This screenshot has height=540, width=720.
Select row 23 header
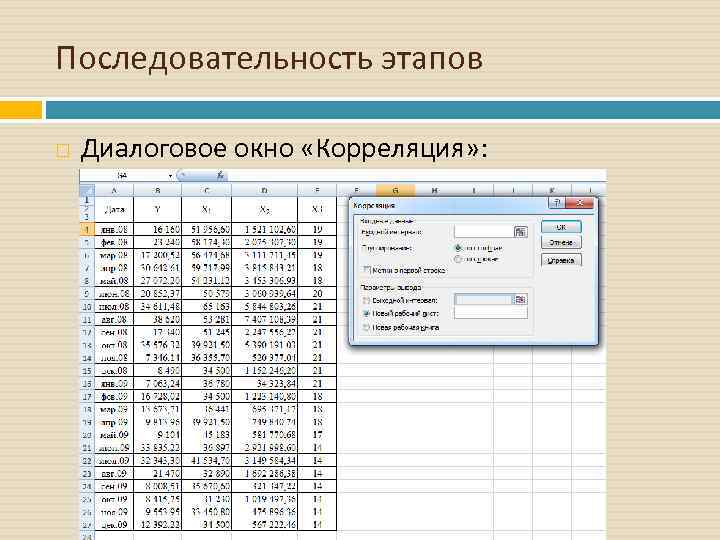coord(87,473)
